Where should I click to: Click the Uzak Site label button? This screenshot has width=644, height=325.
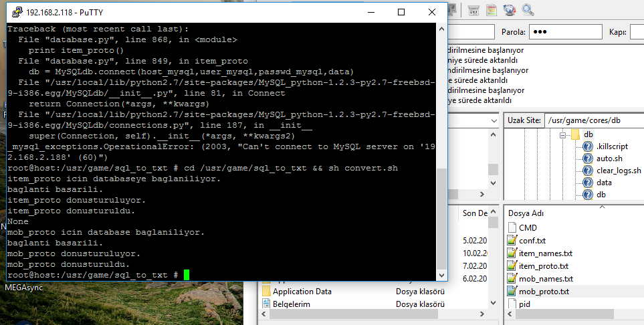click(x=524, y=120)
